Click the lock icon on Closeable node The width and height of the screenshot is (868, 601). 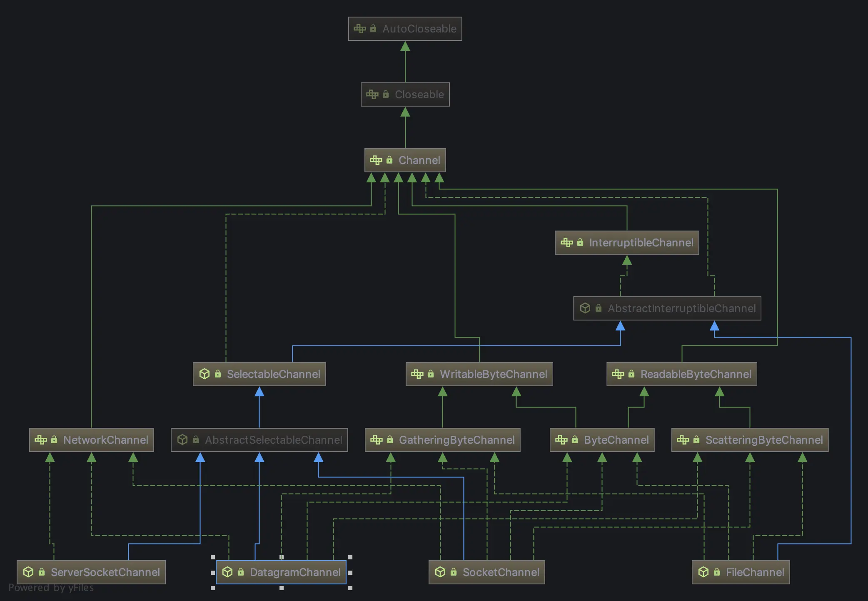tap(386, 94)
